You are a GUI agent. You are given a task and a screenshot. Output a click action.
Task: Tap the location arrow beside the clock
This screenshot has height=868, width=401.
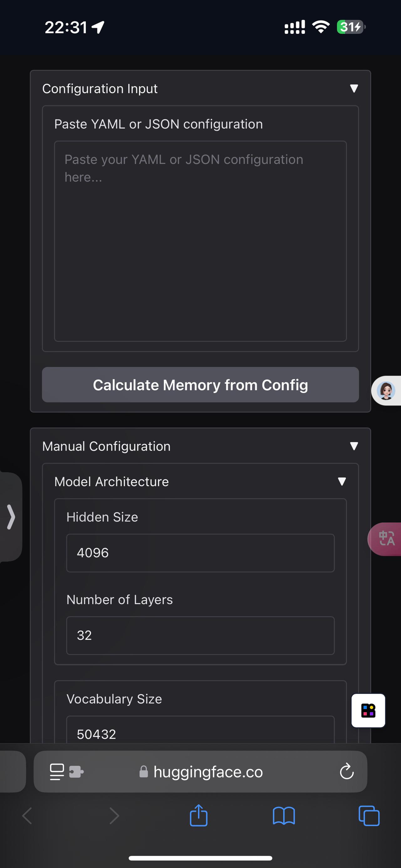coord(98,27)
